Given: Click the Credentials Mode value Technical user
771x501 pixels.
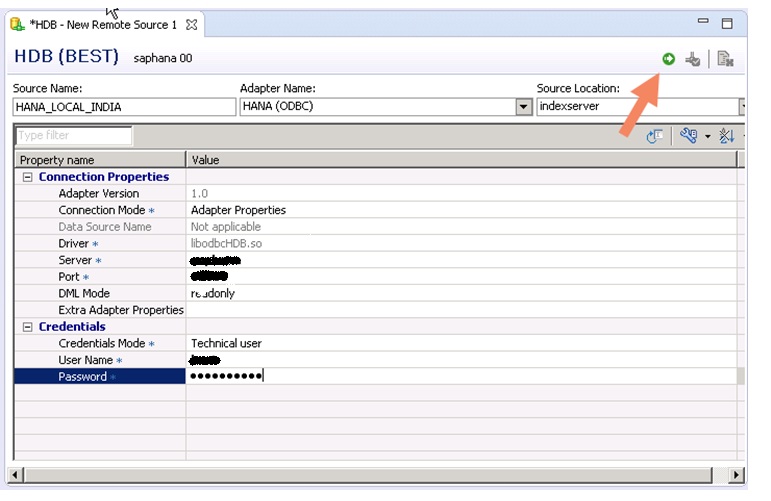Looking at the screenshot, I should click(x=226, y=344).
